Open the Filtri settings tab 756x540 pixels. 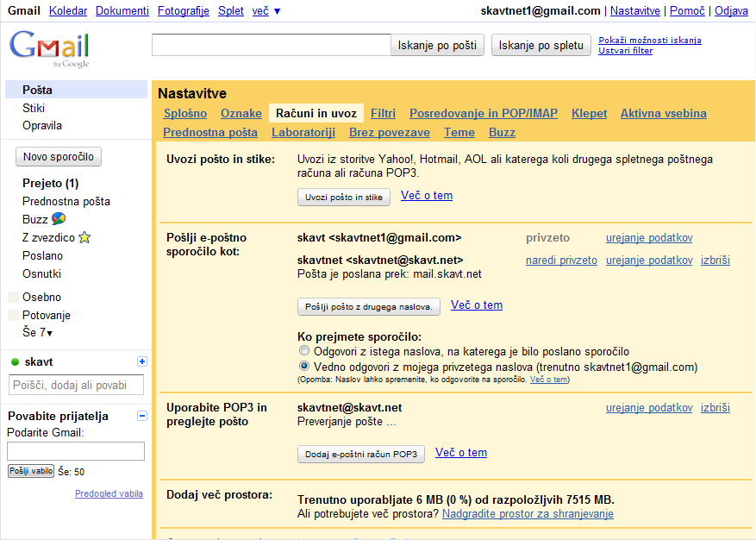tap(383, 113)
